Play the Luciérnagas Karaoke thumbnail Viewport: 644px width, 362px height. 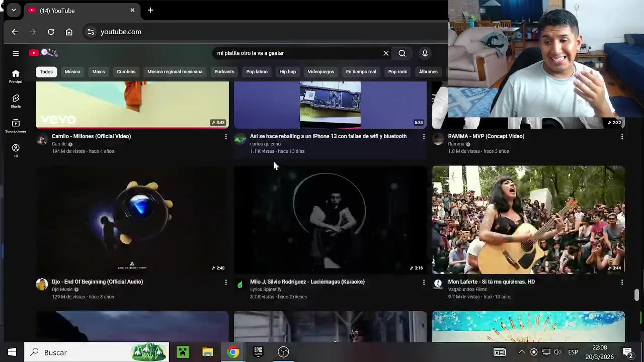(x=330, y=220)
